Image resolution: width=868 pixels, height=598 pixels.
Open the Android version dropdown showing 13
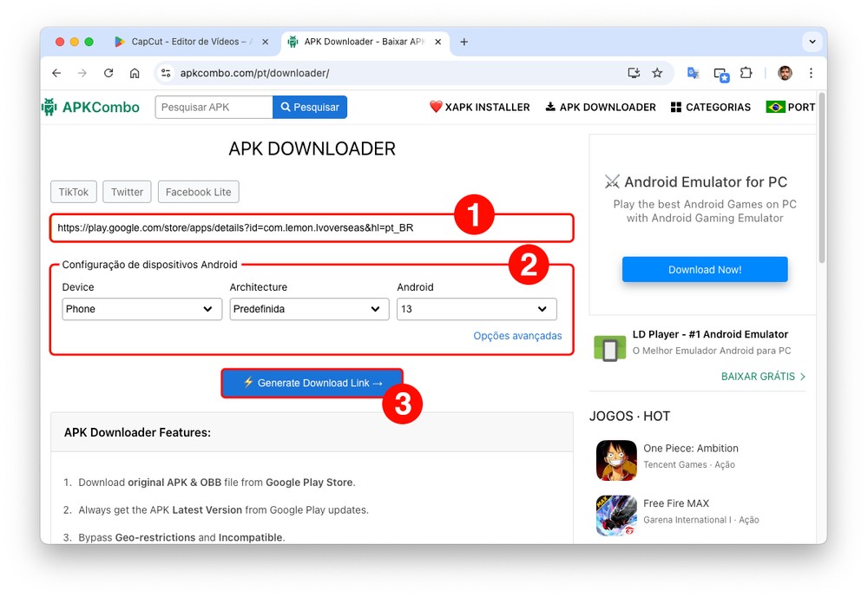point(477,309)
